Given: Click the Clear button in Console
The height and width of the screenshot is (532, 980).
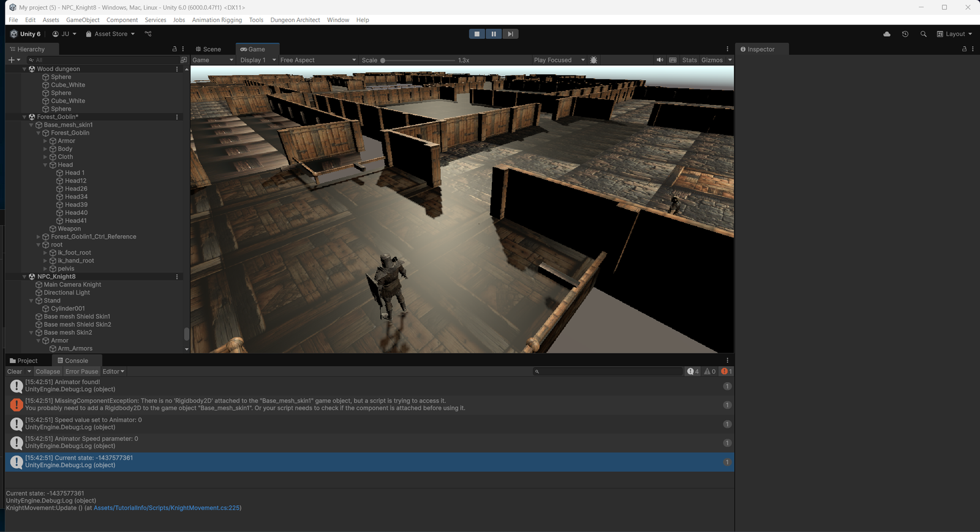Looking at the screenshot, I should pos(15,372).
